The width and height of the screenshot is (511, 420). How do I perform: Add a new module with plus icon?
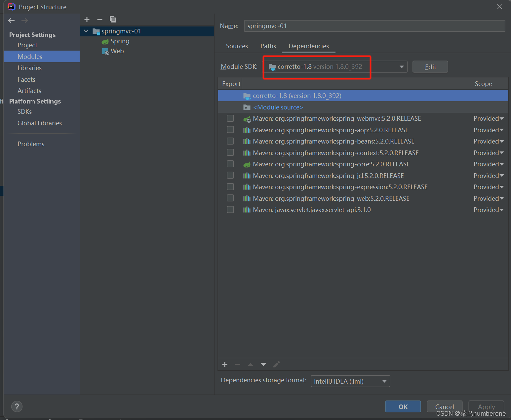[87, 20]
